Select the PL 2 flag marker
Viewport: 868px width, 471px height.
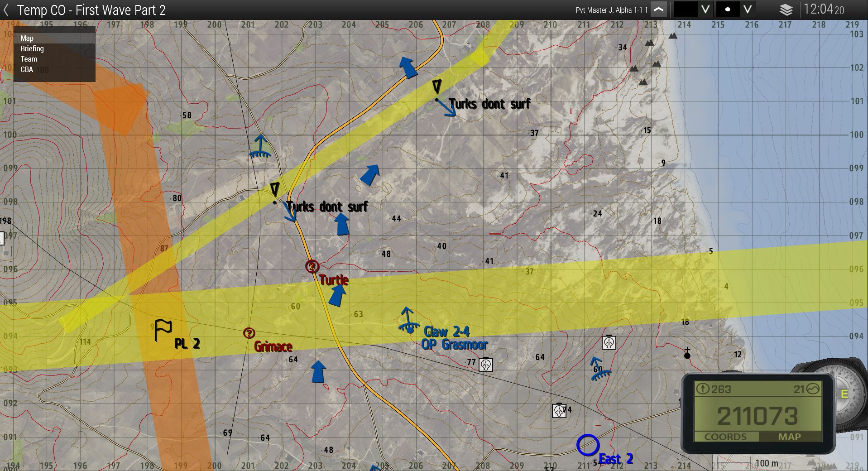click(x=163, y=330)
